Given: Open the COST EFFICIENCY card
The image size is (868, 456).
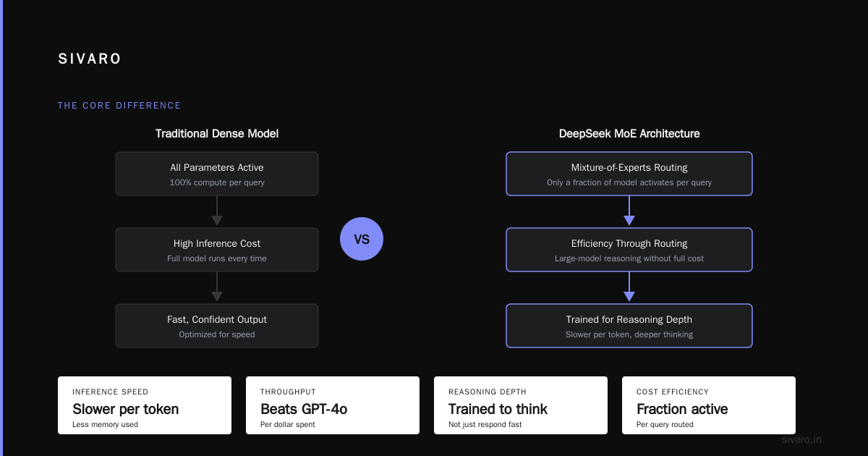Looking at the screenshot, I should (709, 405).
